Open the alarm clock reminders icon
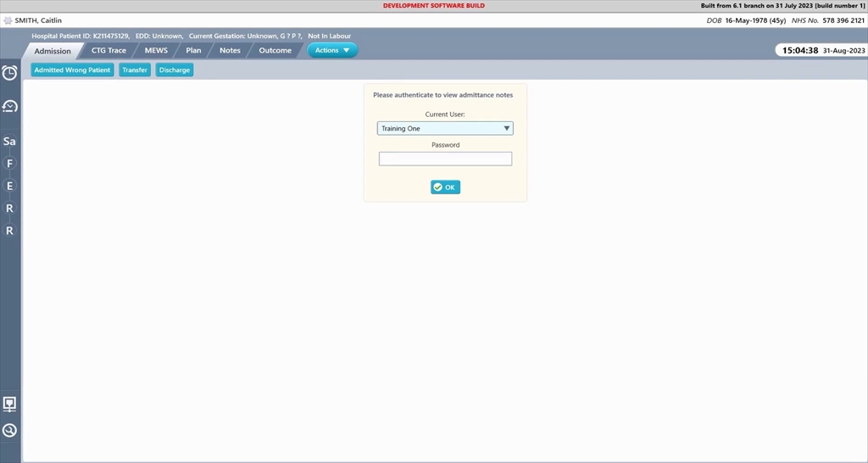The width and height of the screenshot is (868, 463). point(9,73)
